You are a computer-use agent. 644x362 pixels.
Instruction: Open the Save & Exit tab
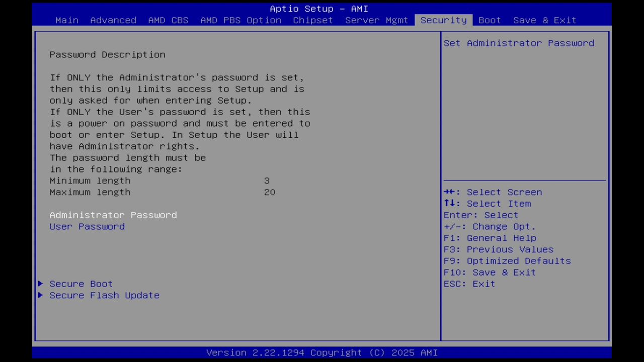point(544,20)
